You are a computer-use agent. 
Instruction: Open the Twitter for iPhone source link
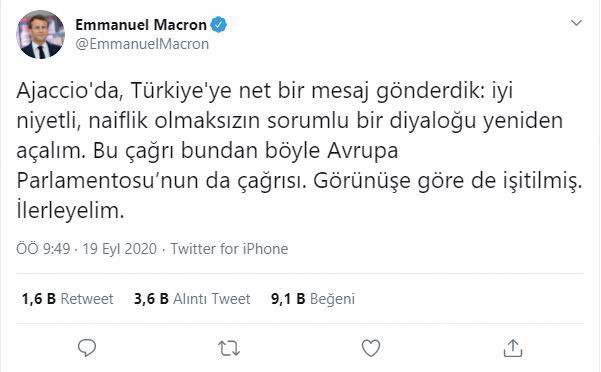229,249
